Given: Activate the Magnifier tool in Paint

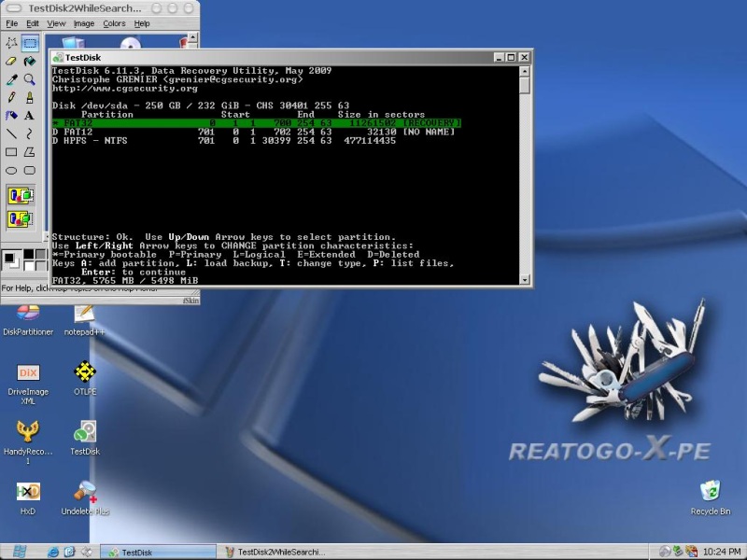Looking at the screenshot, I should tap(30, 79).
